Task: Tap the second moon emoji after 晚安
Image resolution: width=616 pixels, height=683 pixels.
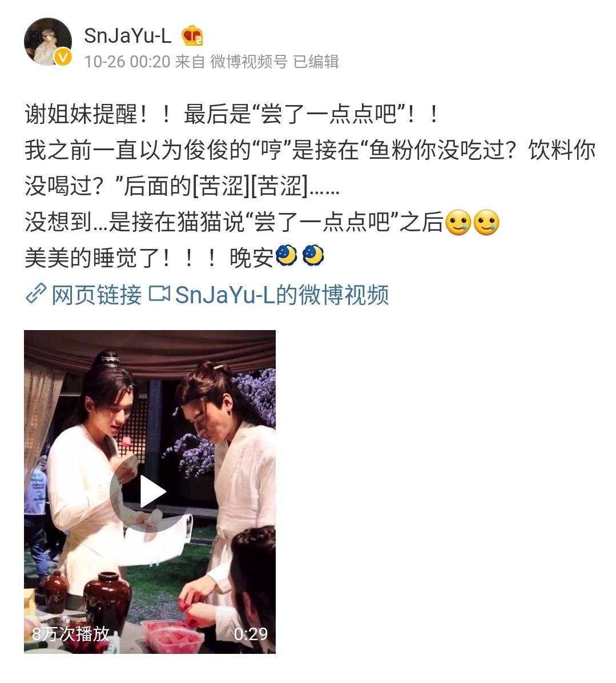Action: tap(313, 256)
